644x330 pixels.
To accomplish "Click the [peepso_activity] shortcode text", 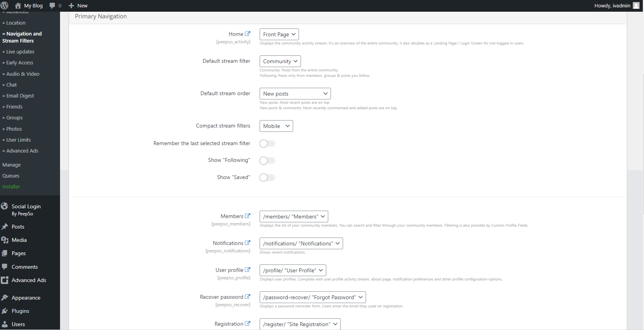I will (x=233, y=42).
